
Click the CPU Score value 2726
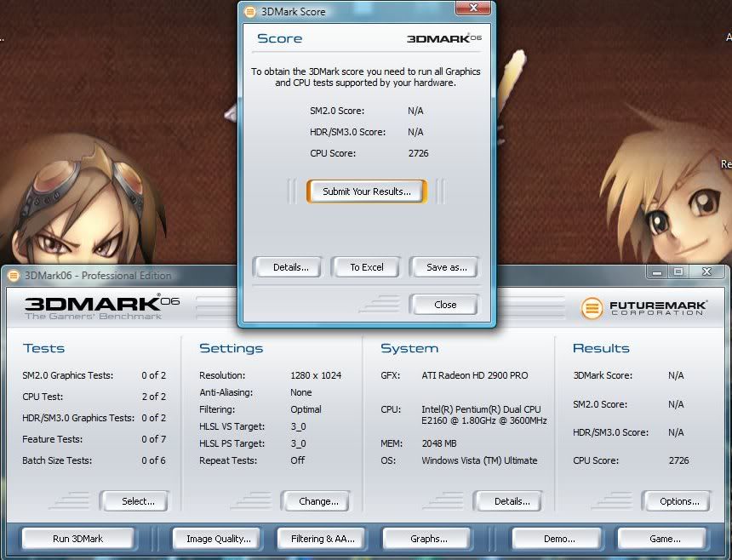416,153
